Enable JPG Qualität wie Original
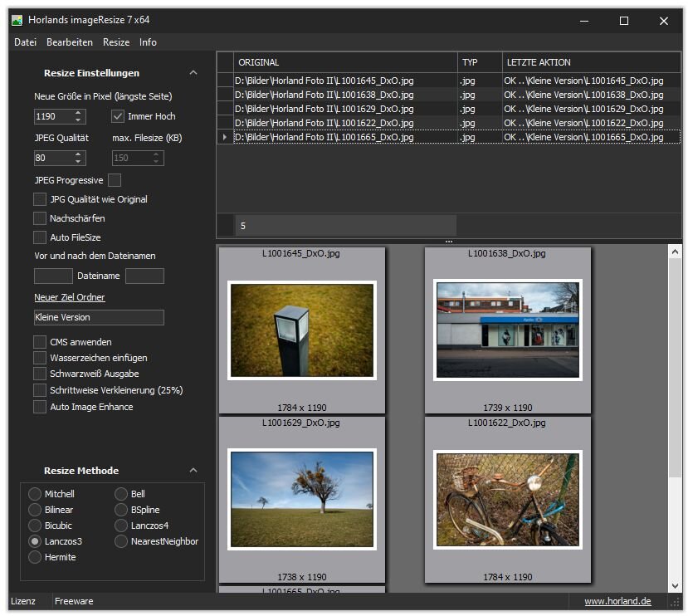This screenshot has width=688, height=616. click(x=40, y=199)
